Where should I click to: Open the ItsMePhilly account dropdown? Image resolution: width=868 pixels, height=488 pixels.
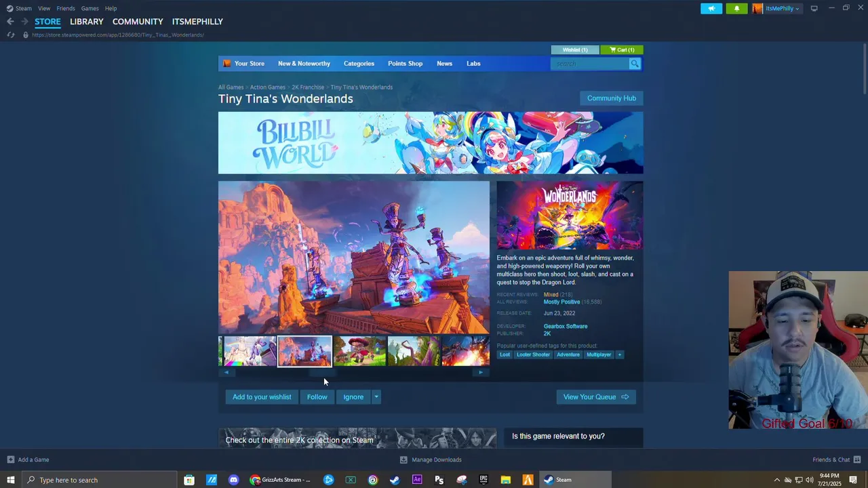point(783,8)
